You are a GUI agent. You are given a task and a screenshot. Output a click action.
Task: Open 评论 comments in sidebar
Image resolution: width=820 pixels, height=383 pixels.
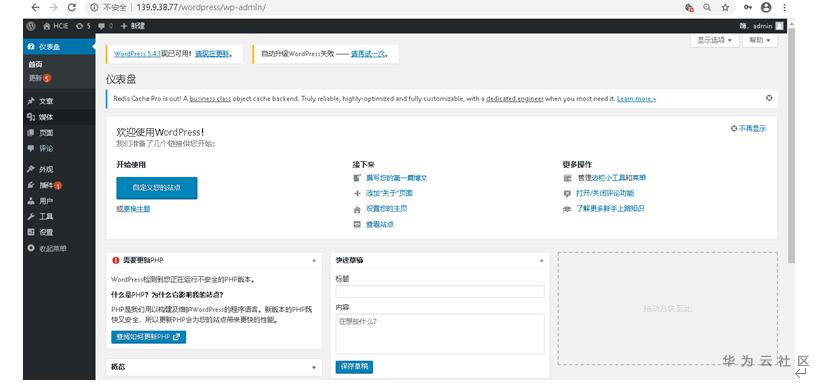click(59, 149)
